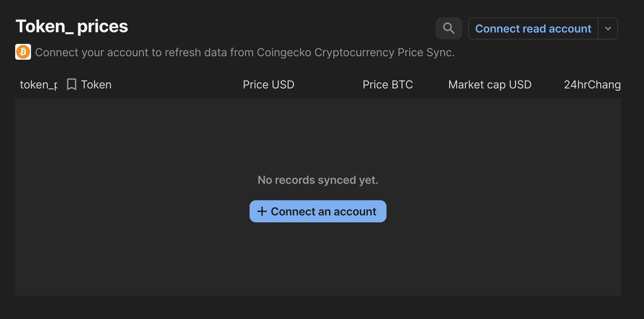
Task: Select the Price BTC column header
Action: coord(388,85)
